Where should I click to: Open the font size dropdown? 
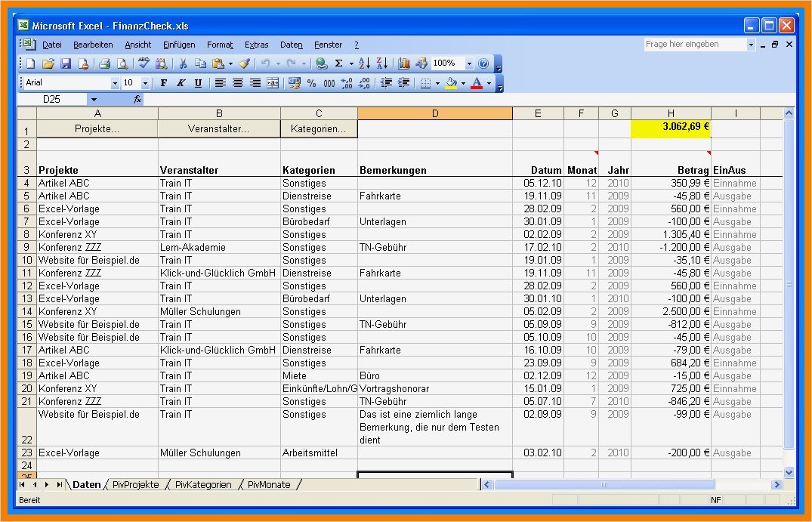pos(145,83)
